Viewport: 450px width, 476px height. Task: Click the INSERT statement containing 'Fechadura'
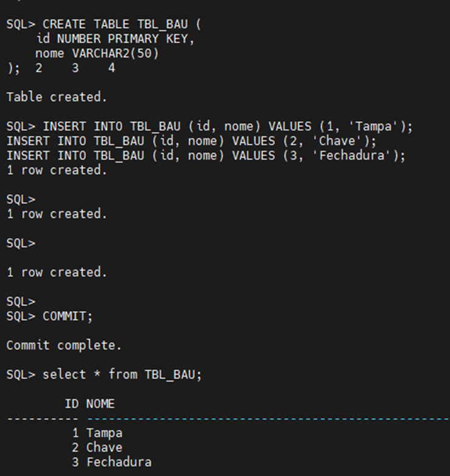pos(206,156)
